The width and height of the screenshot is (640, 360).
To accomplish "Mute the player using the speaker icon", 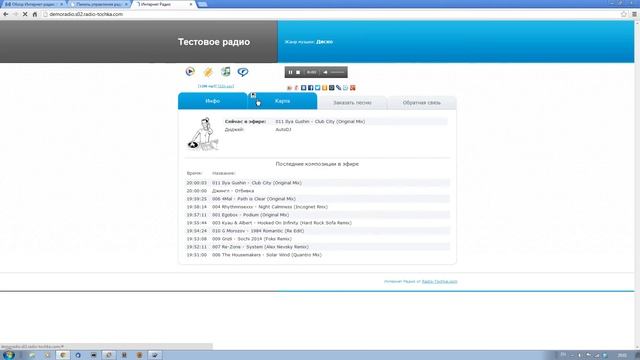I will [x=325, y=72].
